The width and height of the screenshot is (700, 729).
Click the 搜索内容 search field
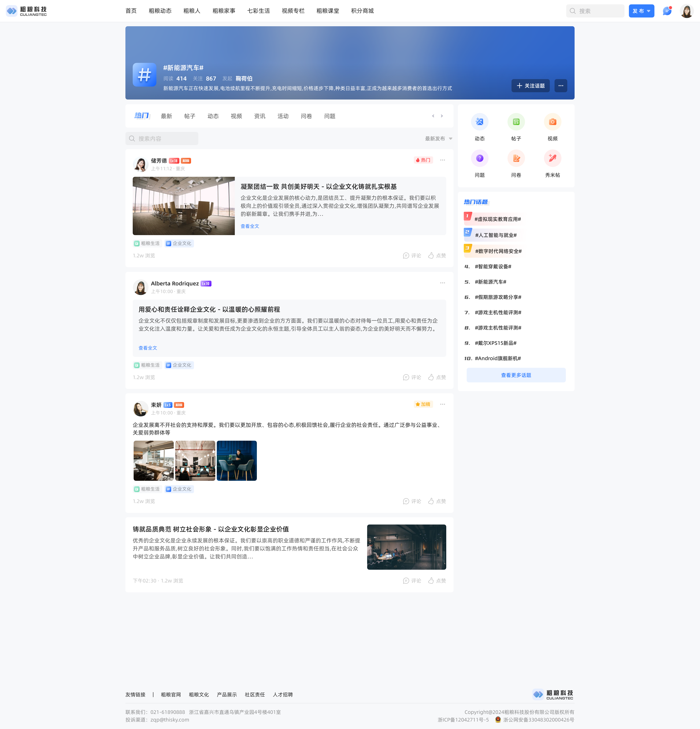pos(162,139)
